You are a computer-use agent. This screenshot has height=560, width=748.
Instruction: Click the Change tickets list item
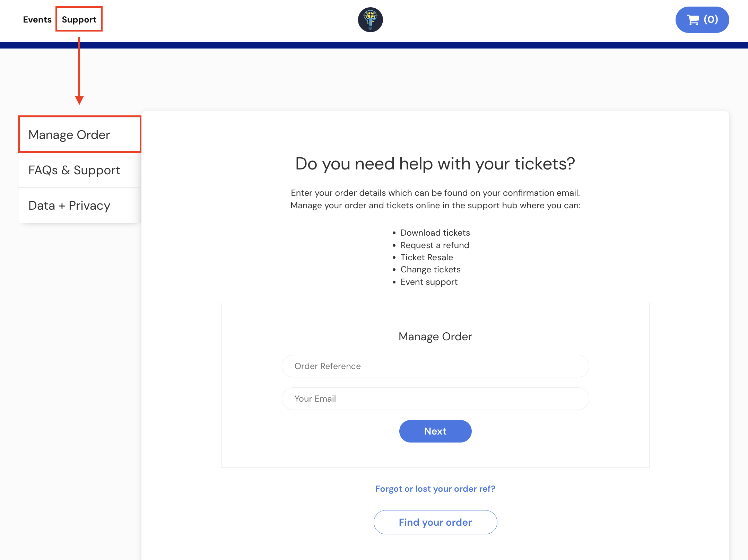pyautogui.click(x=430, y=269)
